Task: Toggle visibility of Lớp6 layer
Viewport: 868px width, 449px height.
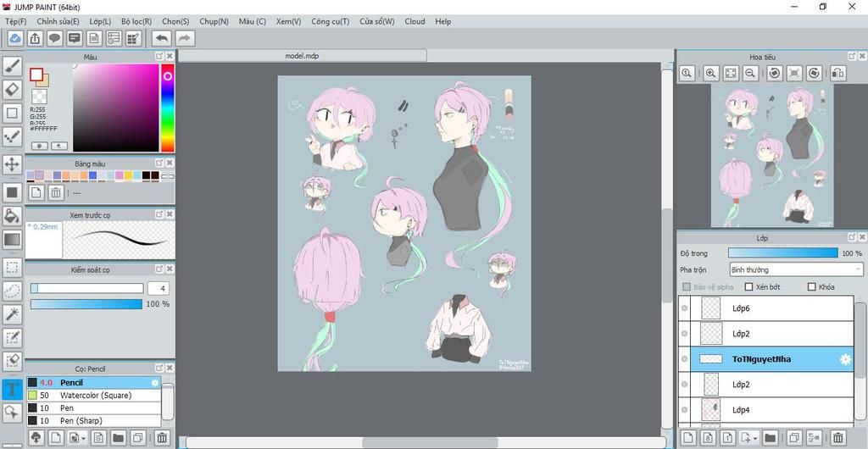Action: pyautogui.click(x=684, y=308)
